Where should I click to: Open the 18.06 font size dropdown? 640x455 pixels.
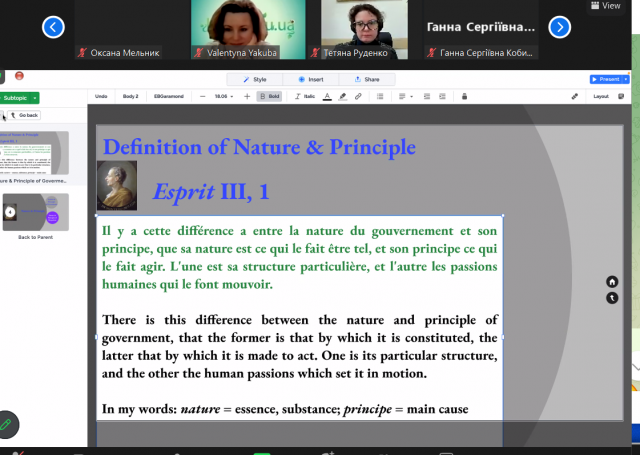224,96
